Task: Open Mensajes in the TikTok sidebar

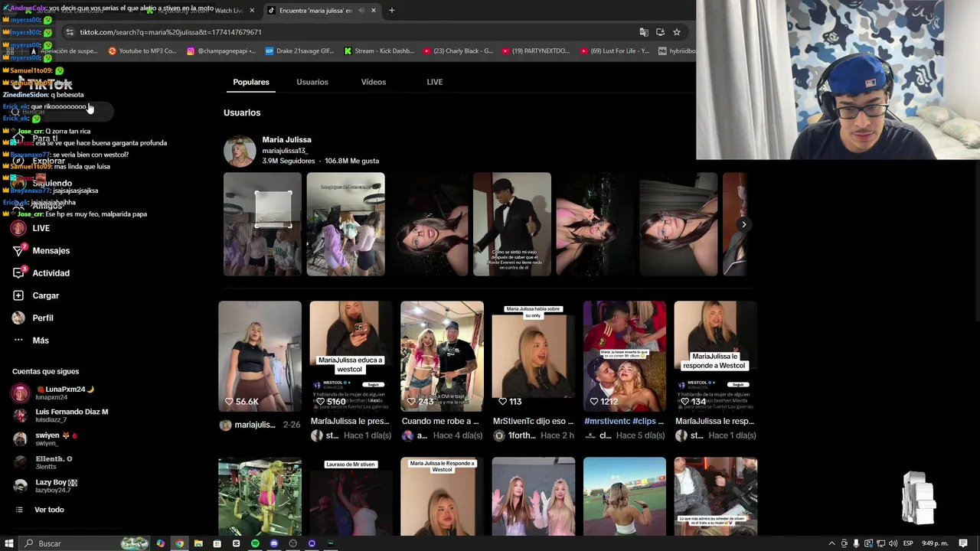Action: (41, 250)
